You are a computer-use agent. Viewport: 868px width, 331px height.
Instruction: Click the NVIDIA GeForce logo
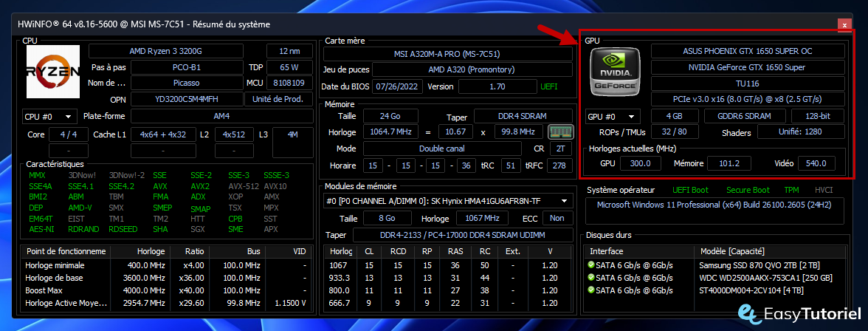[615, 71]
